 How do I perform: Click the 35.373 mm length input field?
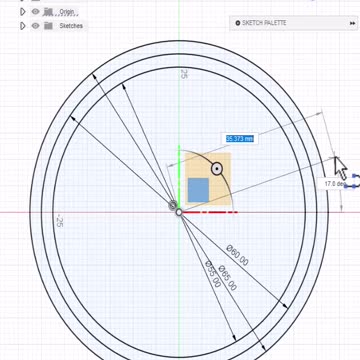point(240,139)
